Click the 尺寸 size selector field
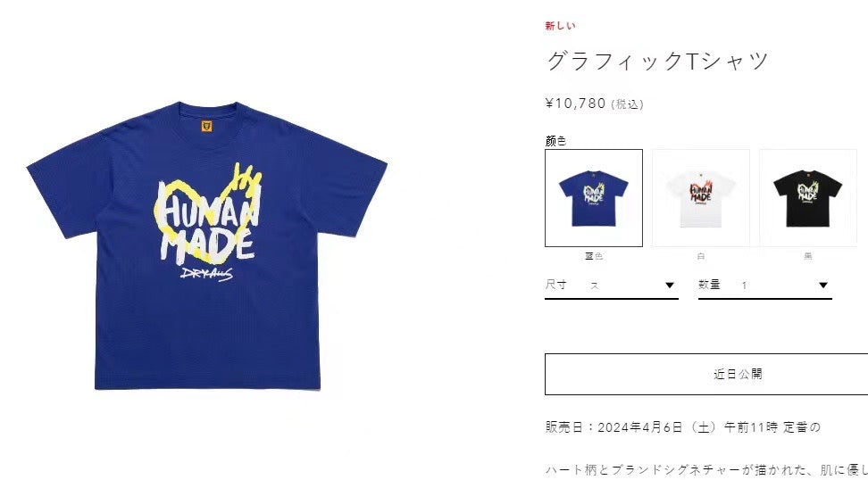Viewport: 868px width, 480px height. coord(611,286)
